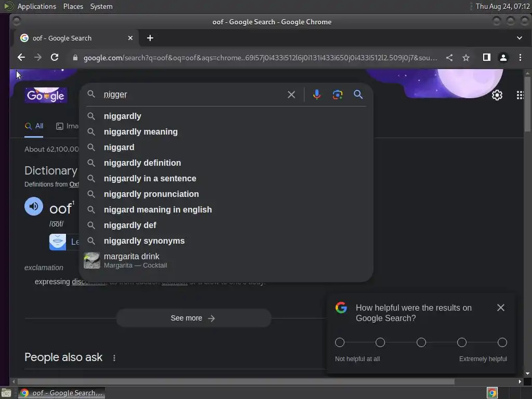Click the scroll-right arrow of horizontal scrollbar
The width and height of the screenshot is (532, 399).
(x=520, y=381)
